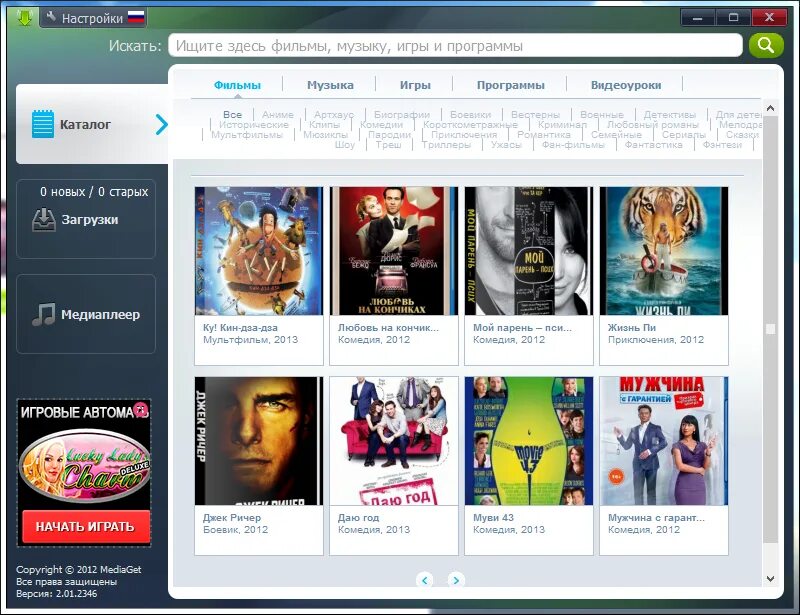800x615 pixels.
Task: Select the Фантастика genre filter
Action: coord(654,144)
